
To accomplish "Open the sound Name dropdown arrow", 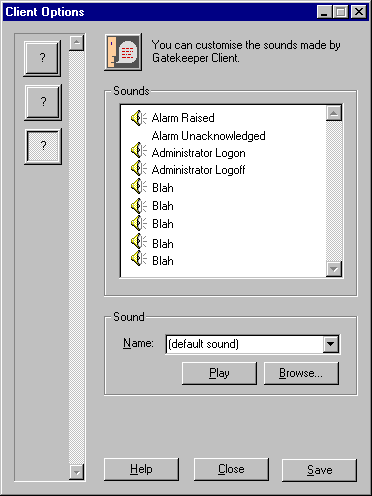I will [331, 344].
